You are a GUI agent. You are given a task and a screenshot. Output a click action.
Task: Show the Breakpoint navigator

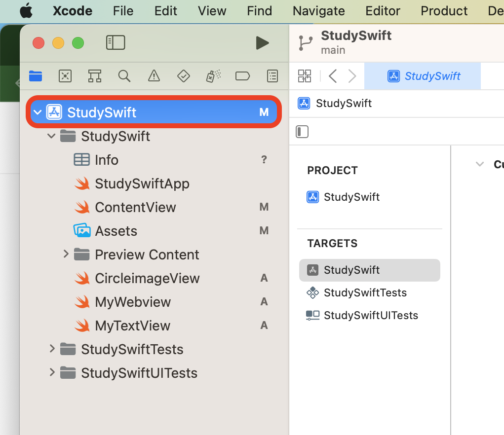click(242, 76)
